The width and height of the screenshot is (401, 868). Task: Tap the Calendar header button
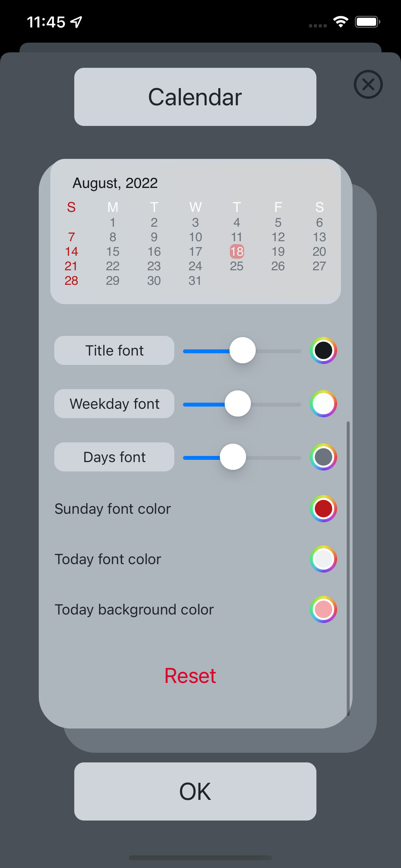pyautogui.click(x=195, y=97)
